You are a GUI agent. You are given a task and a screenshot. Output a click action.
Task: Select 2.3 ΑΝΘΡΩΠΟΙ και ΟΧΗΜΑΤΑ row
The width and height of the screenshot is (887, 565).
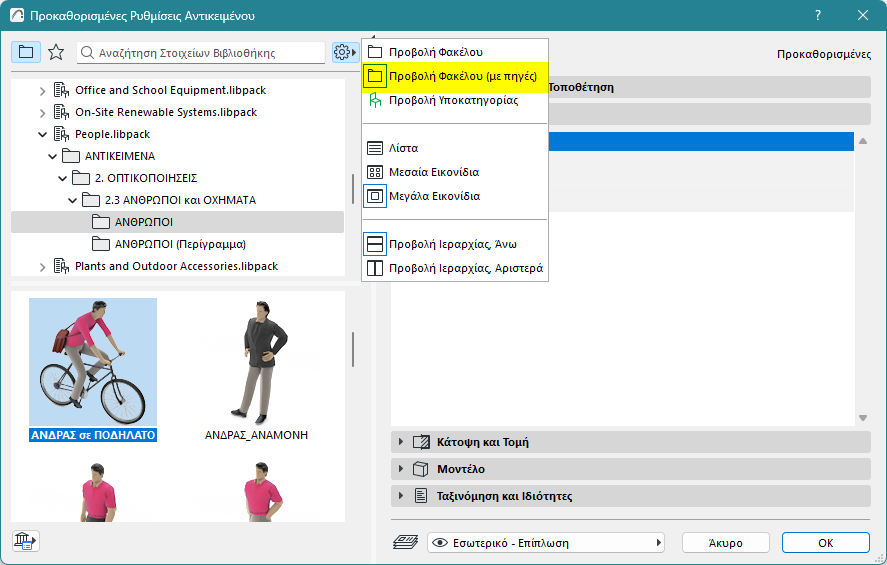[x=177, y=200]
